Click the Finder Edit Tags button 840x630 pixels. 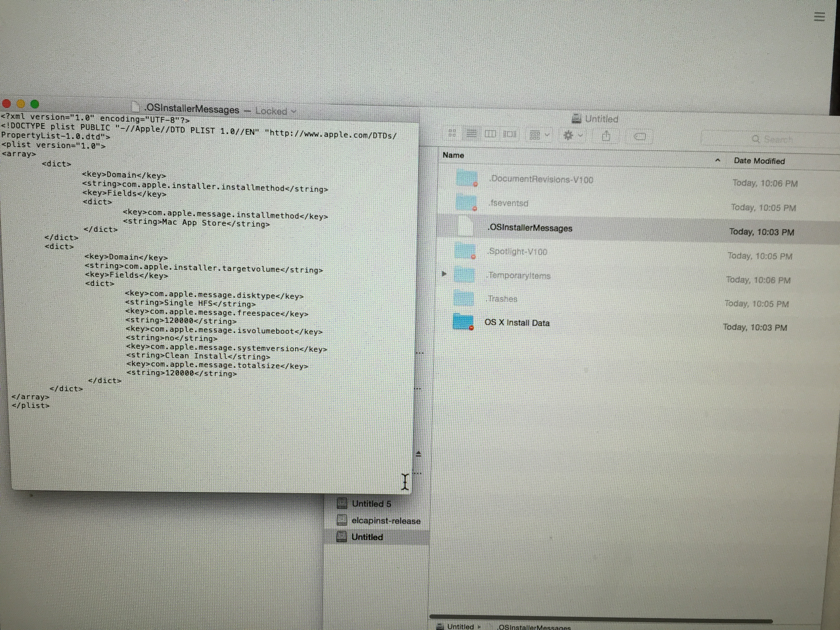(x=640, y=136)
